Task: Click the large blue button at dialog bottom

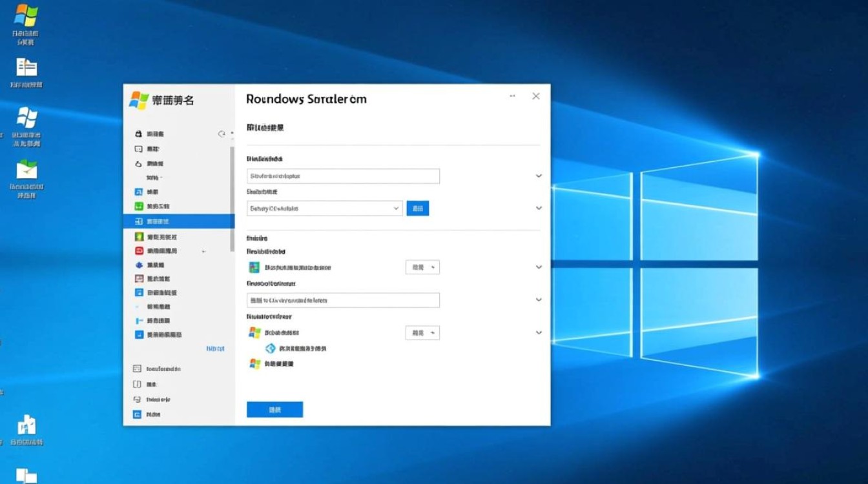Action: coord(274,410)
